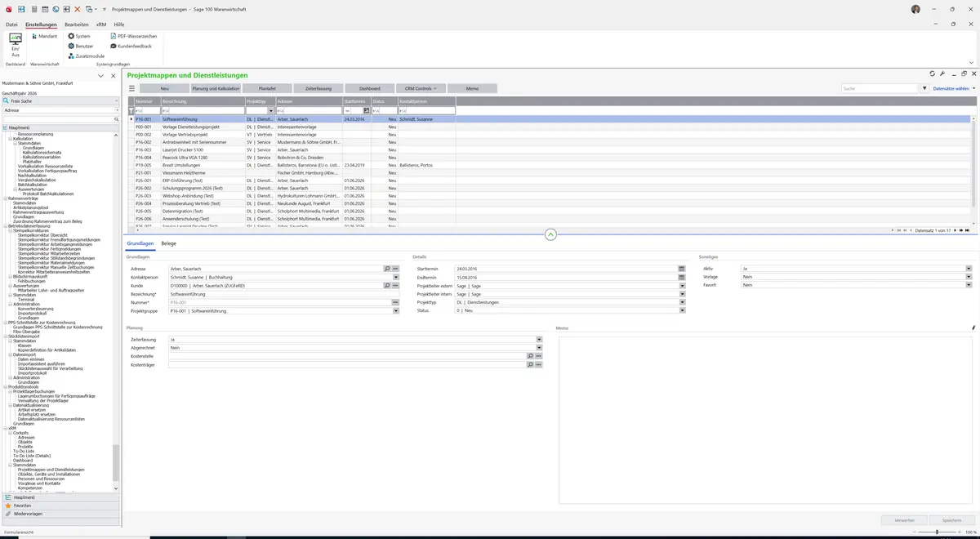Image resolution: width=980 pixels, height=539 pixels.
Task: Click the ellipsis button beside Adresse field
Action: click(395, 268)
